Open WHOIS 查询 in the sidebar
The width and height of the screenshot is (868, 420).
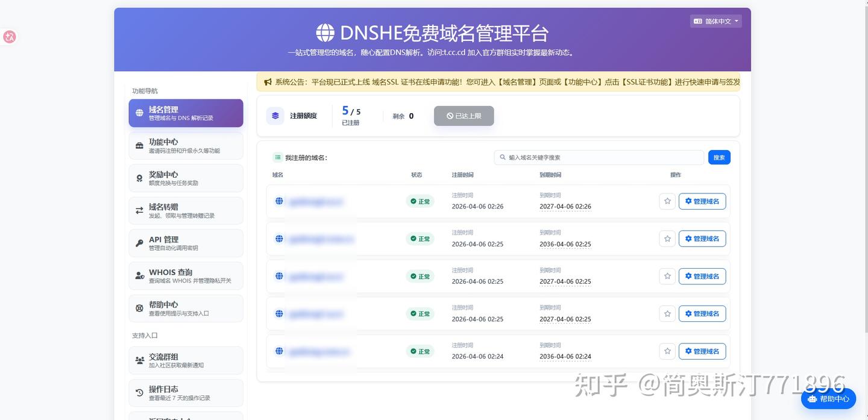pos(186,276)
